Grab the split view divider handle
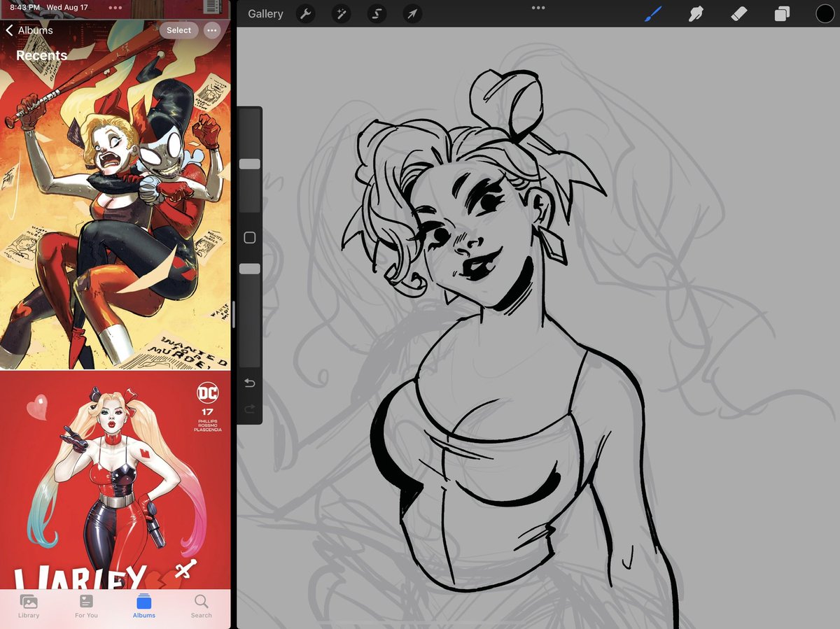This screenshot has height=629, width=840. pyautogui.click(x=234, y=314)
